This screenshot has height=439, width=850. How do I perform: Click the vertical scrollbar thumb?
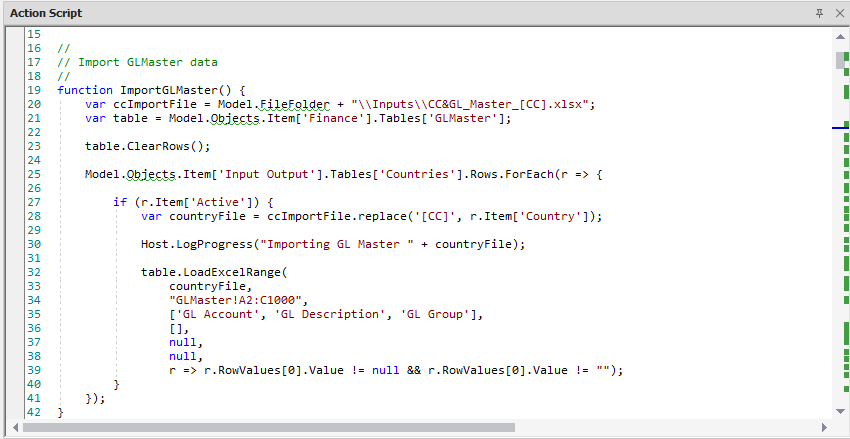(841, 60)
